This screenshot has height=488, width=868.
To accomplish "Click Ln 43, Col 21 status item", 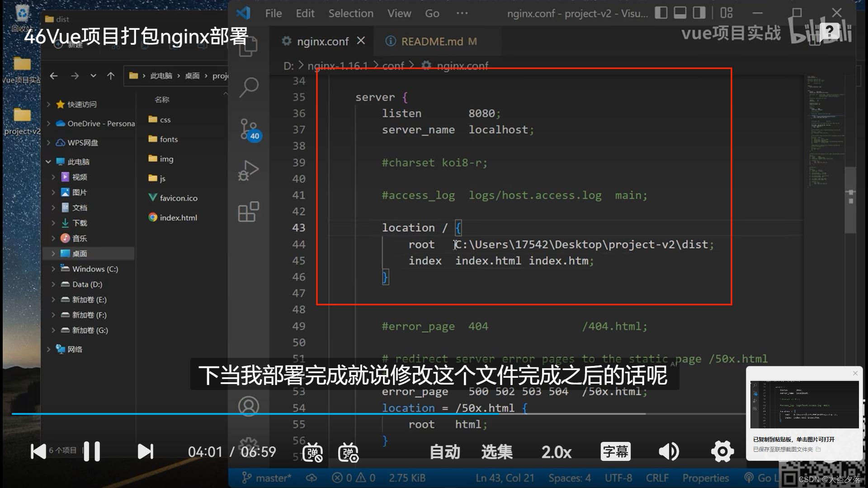I will (505, 478).
